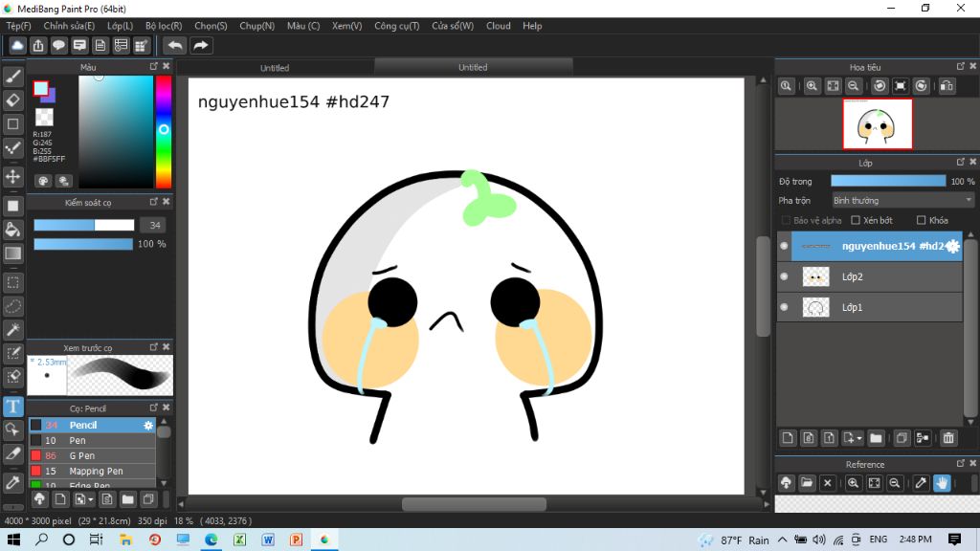Open the text layer settings gear
Viewport: 980px width, 551px height.
coord(952,246)
